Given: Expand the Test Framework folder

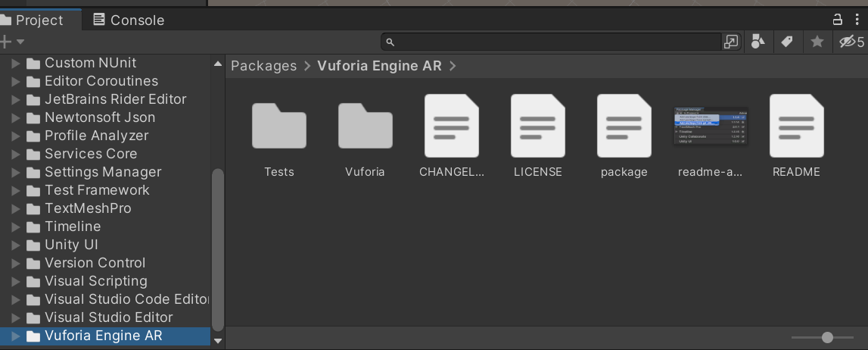Looking at the screenshot, I should (16, 190).
